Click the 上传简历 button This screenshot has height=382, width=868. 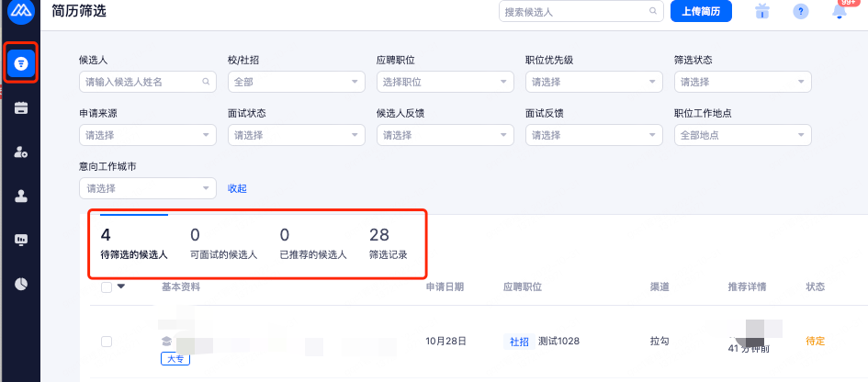pyautogui.click(x=702, y=12)
